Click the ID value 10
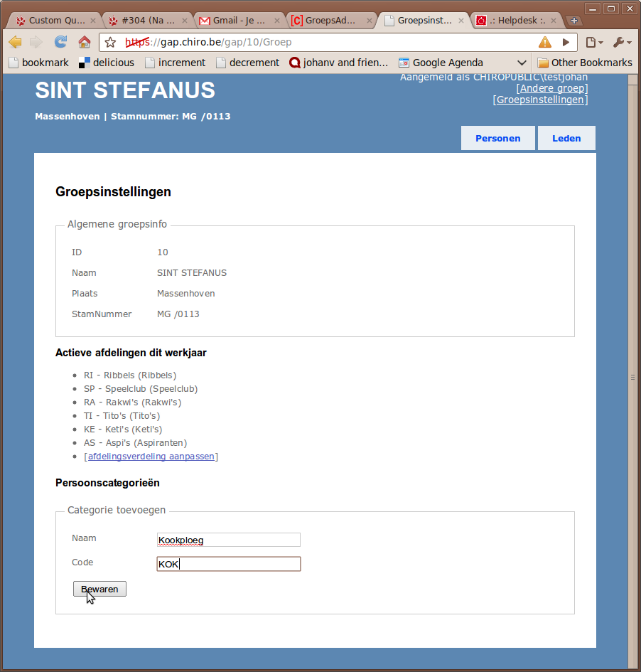This screenshot has width=641, height=672. (x=163, y=252)
